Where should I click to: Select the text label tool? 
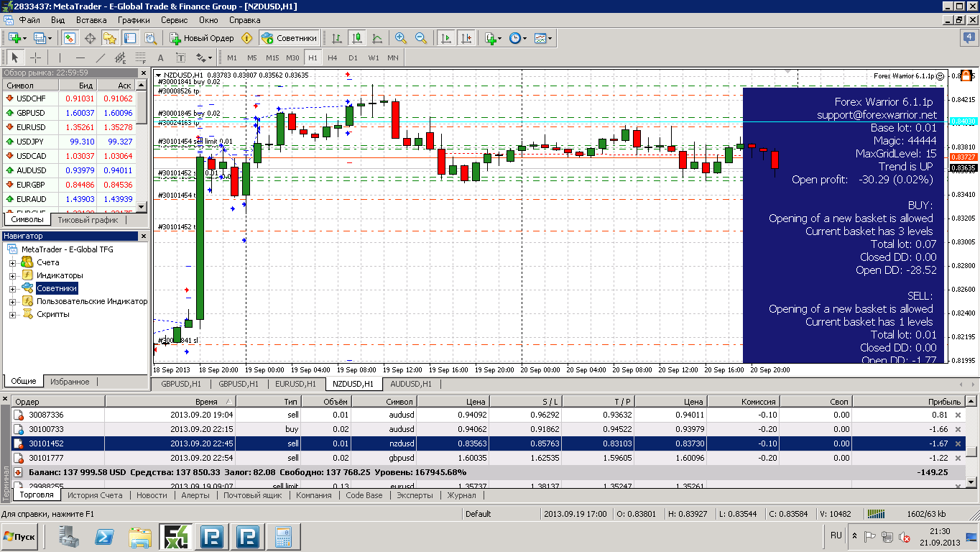point(181,57)
